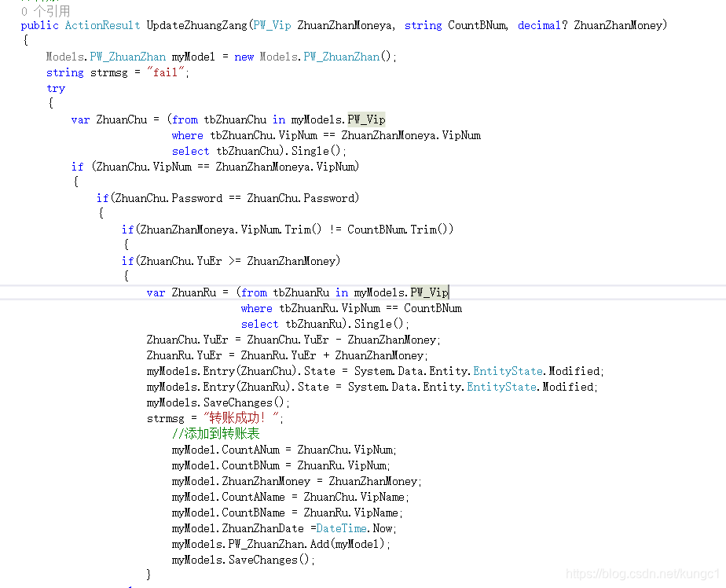Click EntityState on the Entry(ZhuanChu) line

(x=508, y=371)
